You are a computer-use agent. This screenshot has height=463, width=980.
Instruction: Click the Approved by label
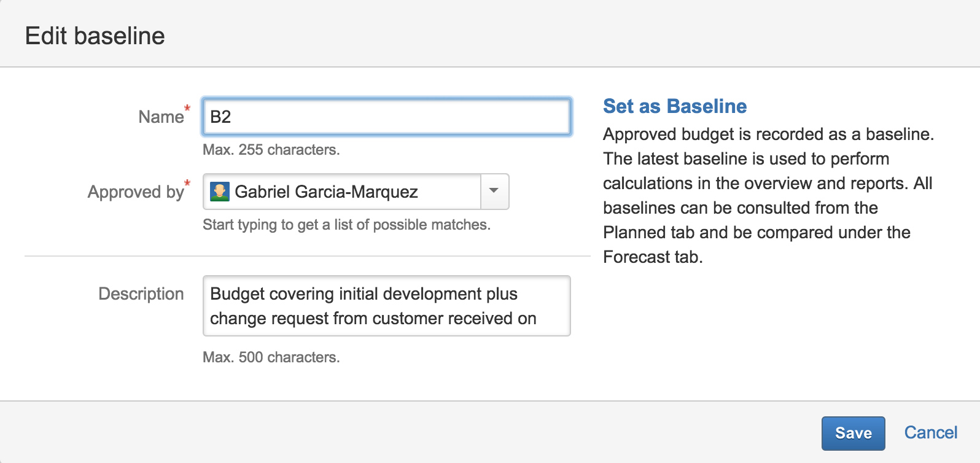[x=136, y=192]
